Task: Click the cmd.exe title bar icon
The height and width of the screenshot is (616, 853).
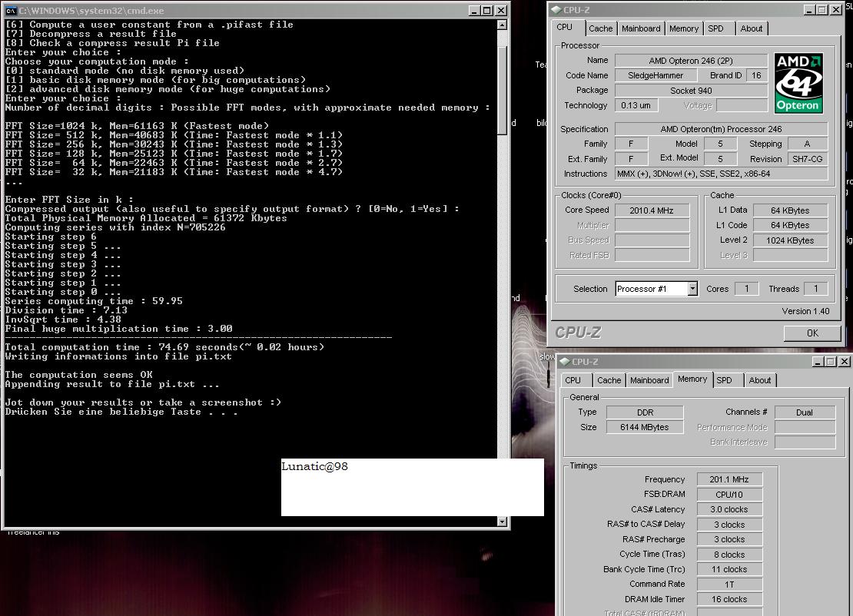Action: coord(11,10)
